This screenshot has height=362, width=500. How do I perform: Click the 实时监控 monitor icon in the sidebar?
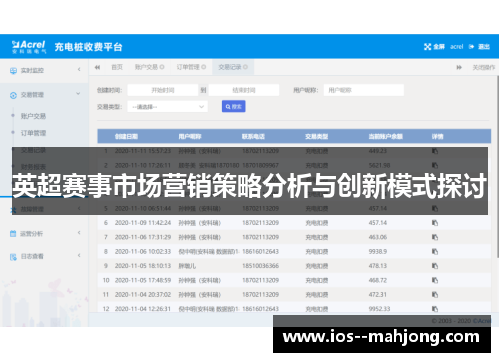pyautogui.click(x=13, y=71)
